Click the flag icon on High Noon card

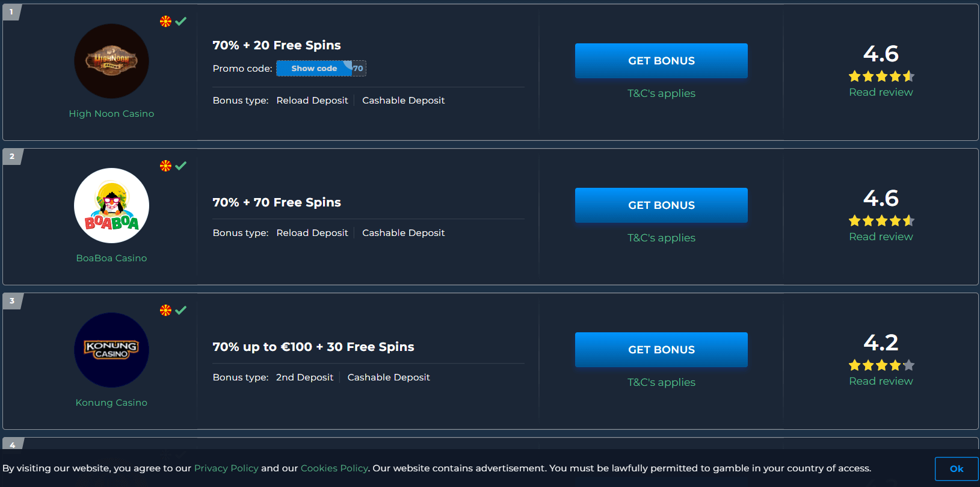[x=165, y=21]
